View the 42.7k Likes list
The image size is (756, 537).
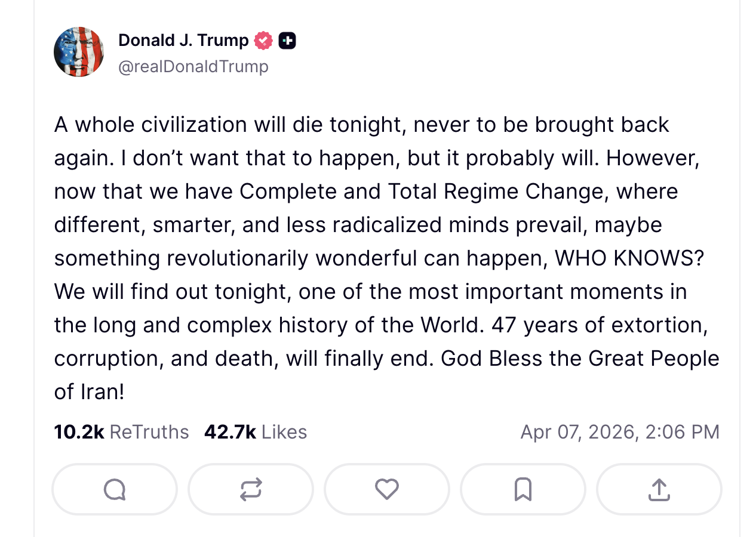coord(256,431)
